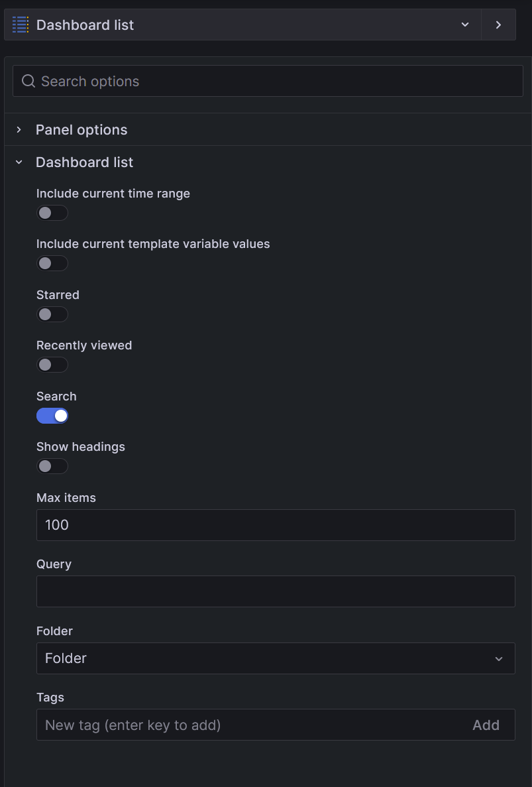Viewport: 532px width, 787px height.
Task: Click the search magnifier icon
Action: 28,82
